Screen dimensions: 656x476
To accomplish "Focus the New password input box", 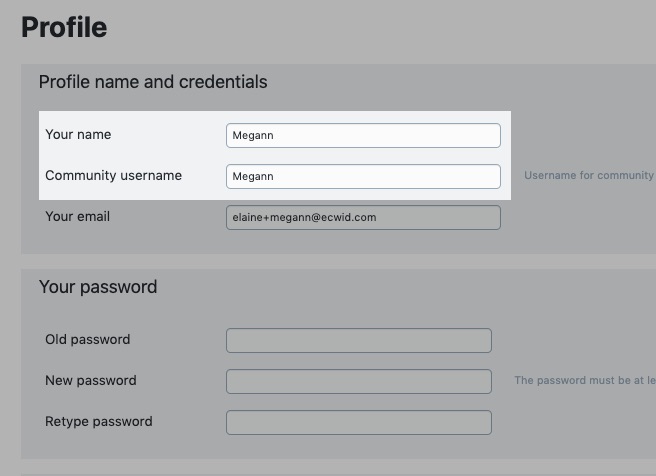I will pos(359,381).
